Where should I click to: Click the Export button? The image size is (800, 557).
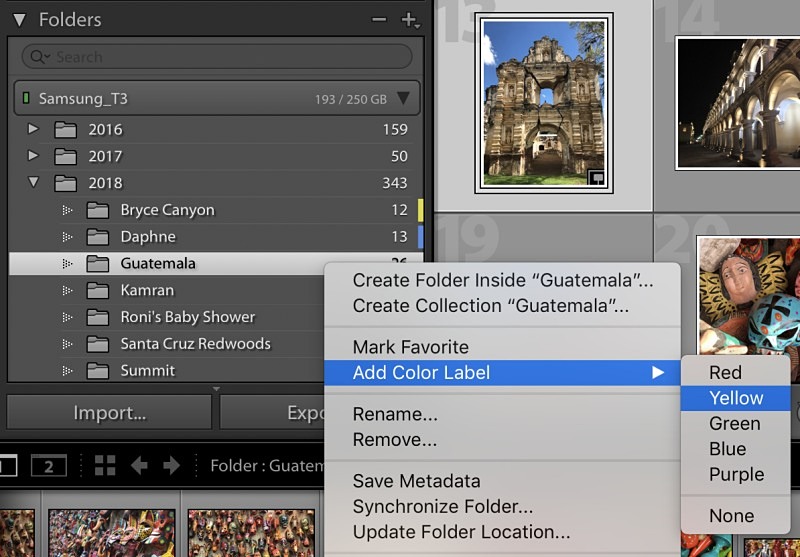tap(271, 412)
